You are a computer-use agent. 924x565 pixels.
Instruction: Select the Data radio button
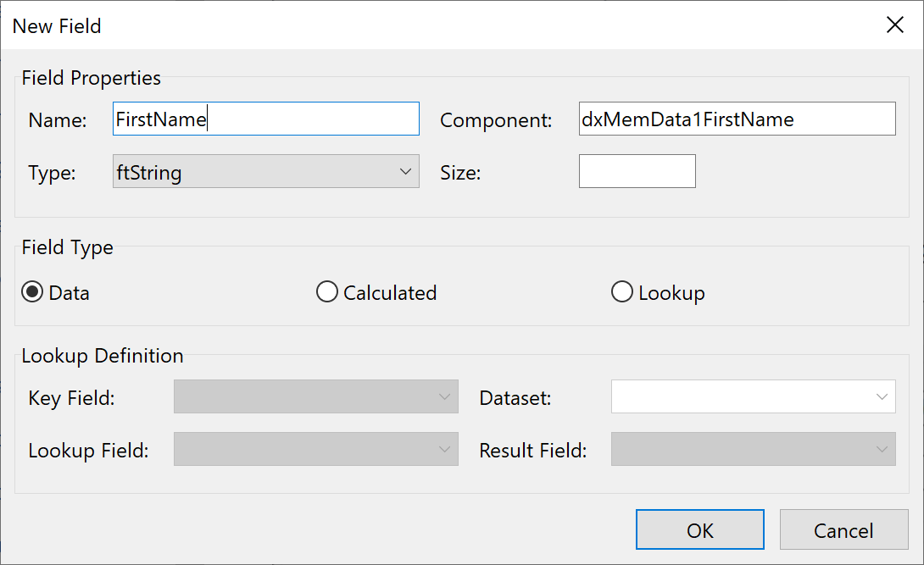tap(33, 293)
